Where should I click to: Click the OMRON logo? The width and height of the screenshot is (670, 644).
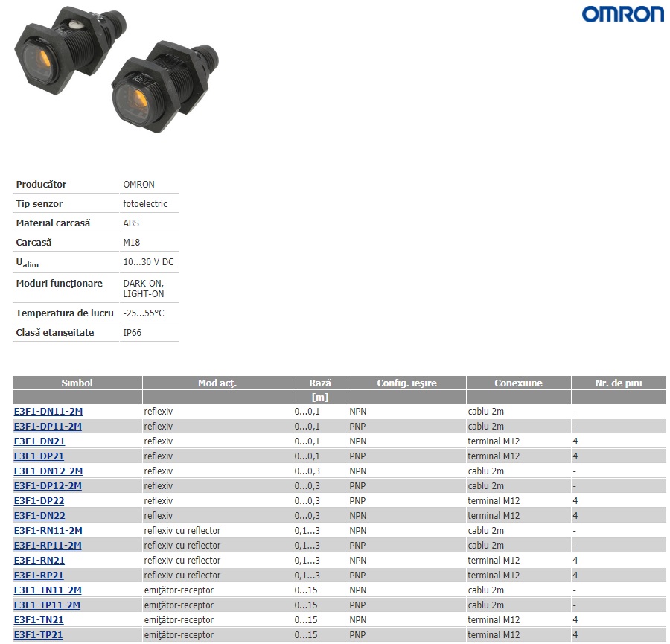pos(623,15)
